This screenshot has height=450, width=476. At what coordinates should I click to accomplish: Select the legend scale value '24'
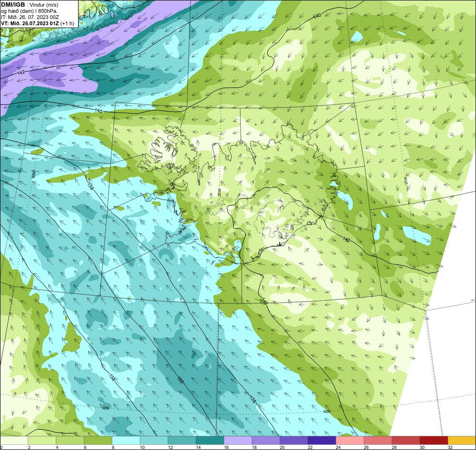(x=338, y=447)
